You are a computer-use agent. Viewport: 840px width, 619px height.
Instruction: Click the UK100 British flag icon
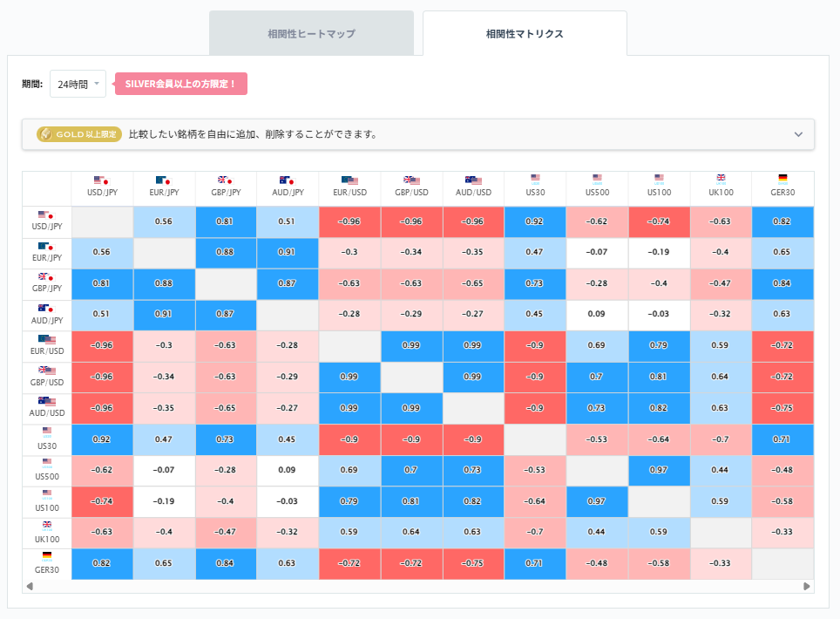(x=721, y=179)
